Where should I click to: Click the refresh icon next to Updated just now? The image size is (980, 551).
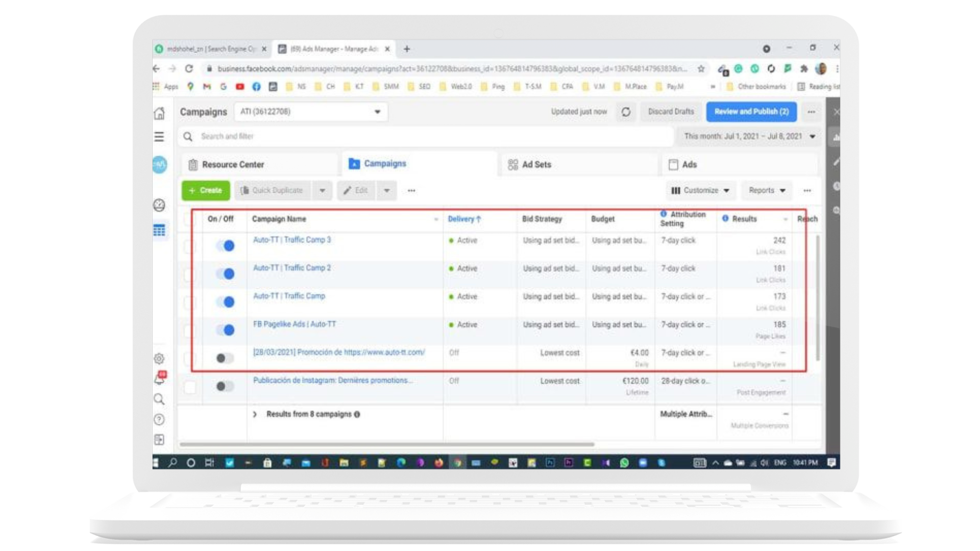click(x=626, y=112)
